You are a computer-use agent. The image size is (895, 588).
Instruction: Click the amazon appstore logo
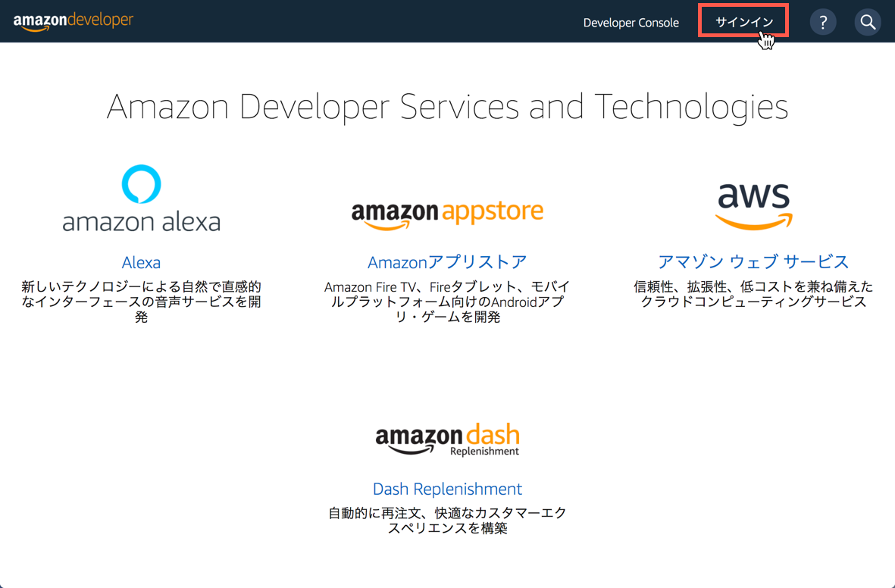[447, 213]
